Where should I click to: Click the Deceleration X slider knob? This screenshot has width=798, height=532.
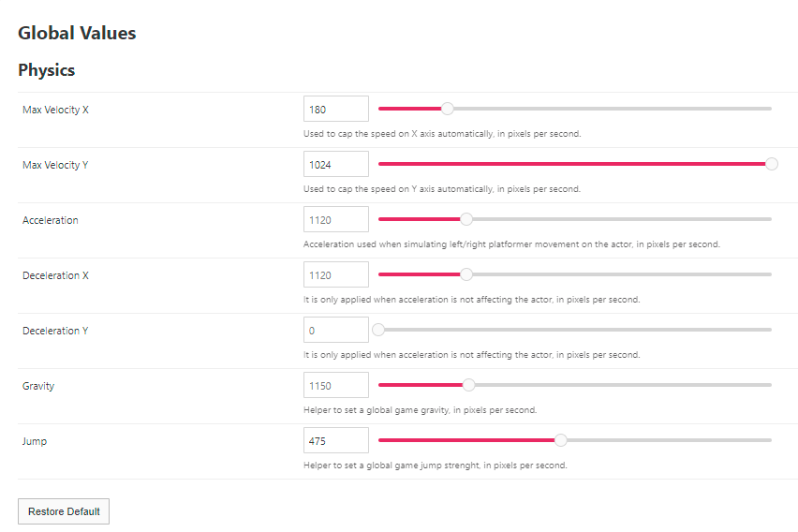click(466, 274)
